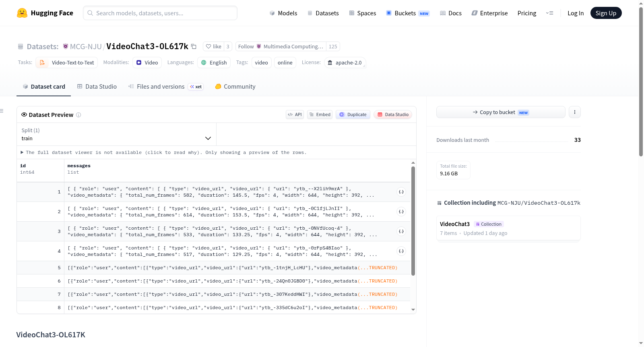Click the Datasets: breadcrumb link

point(43,46)
